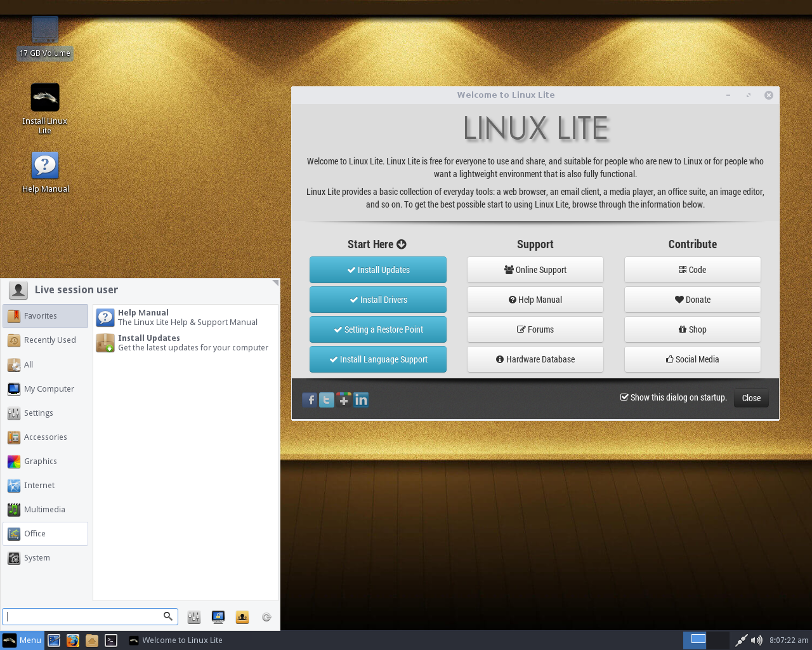The width and height of the screenshot is (812, 650).
Task: Click the Install Drivers button
Action: (x=378, y=300)
